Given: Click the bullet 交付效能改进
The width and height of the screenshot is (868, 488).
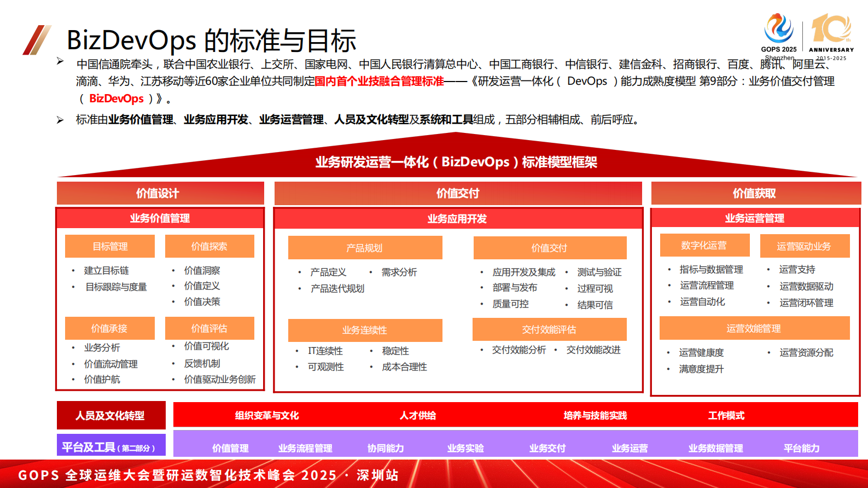Looking at the screenshot, I should [x=593, y=350].
